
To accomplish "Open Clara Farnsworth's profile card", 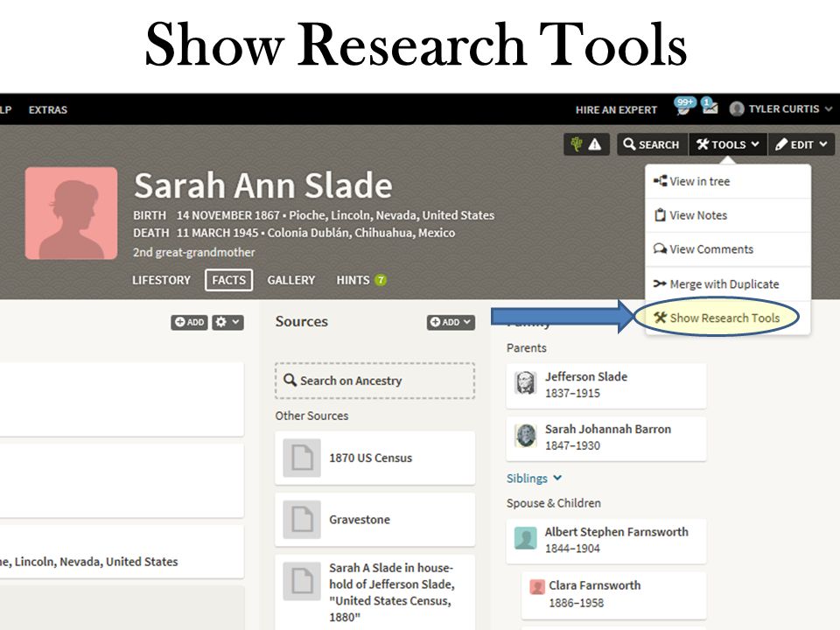I will tap(614, 595).
